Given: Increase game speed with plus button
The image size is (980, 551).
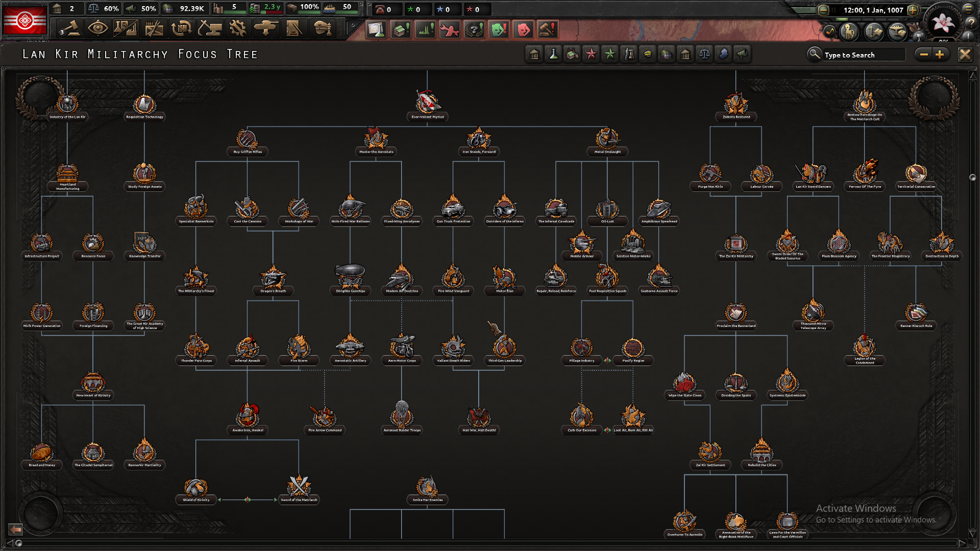Looking at the screenshot, I should click(913, 10).
